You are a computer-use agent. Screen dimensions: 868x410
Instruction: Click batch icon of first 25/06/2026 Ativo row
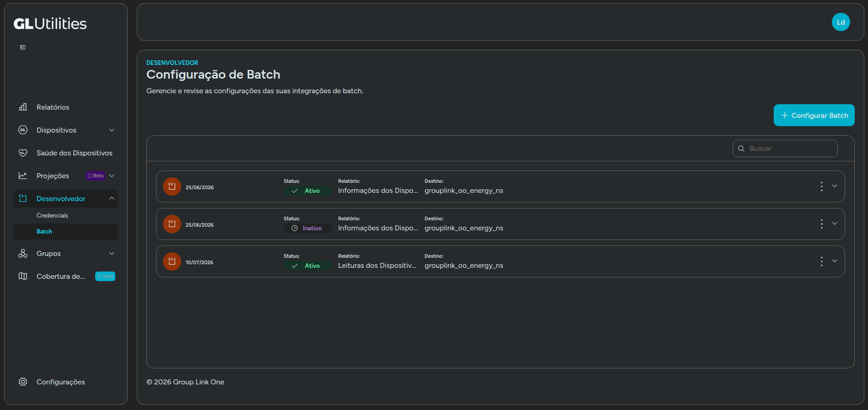tap(172, 186)
